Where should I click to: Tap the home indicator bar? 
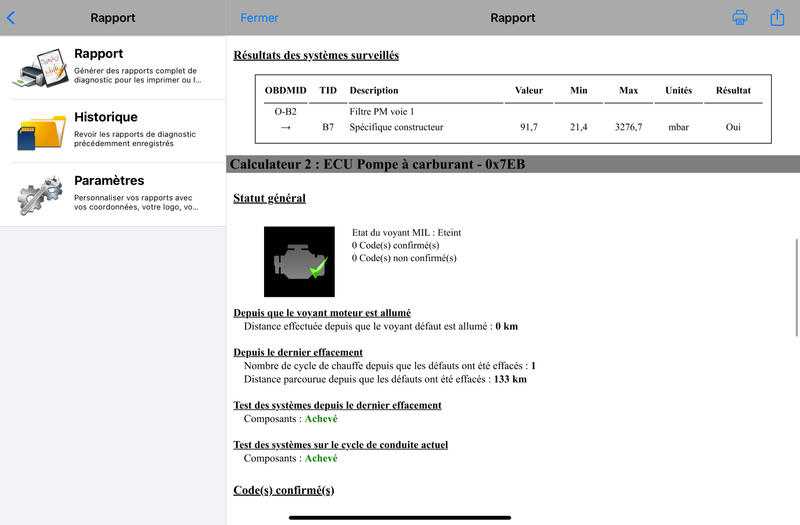[399, 518]
